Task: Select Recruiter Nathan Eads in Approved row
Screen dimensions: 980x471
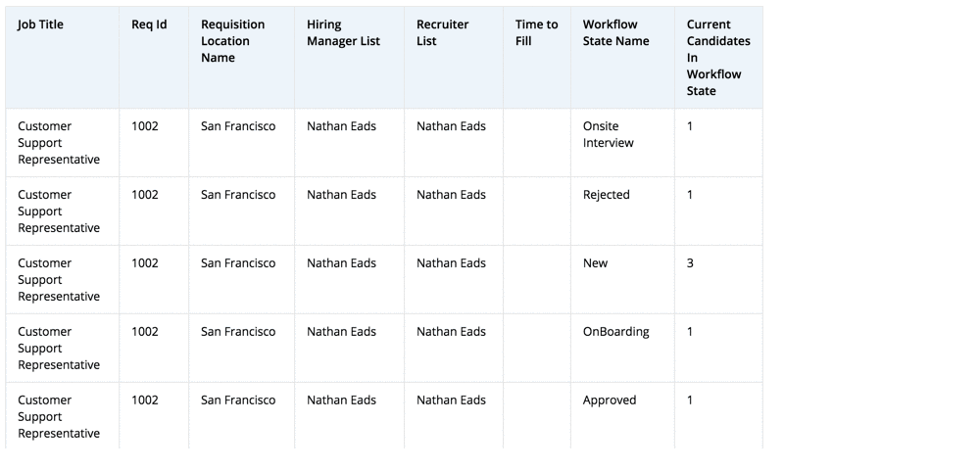Action: coord(451,400)
